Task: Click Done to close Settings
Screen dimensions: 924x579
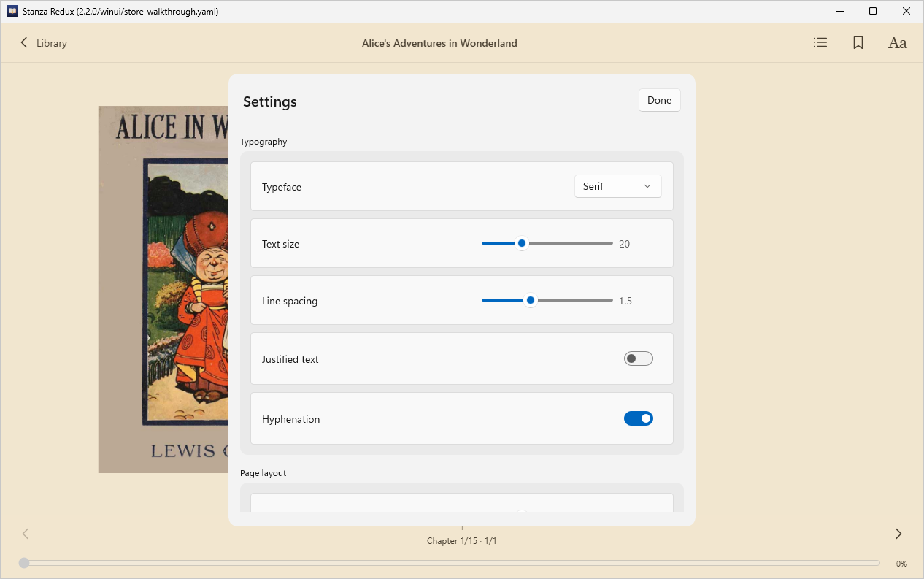Action: click(659, 101)
